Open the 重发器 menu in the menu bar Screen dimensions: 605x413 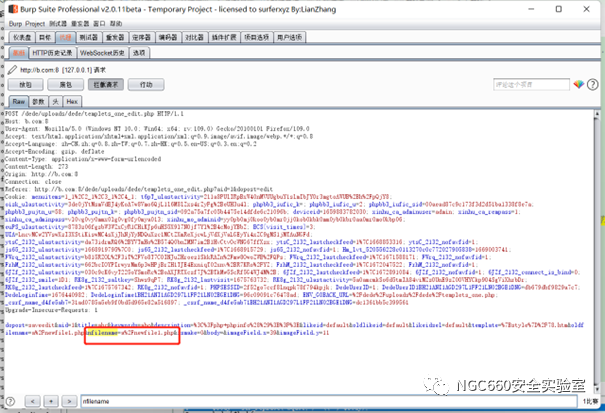click(80, 24)
